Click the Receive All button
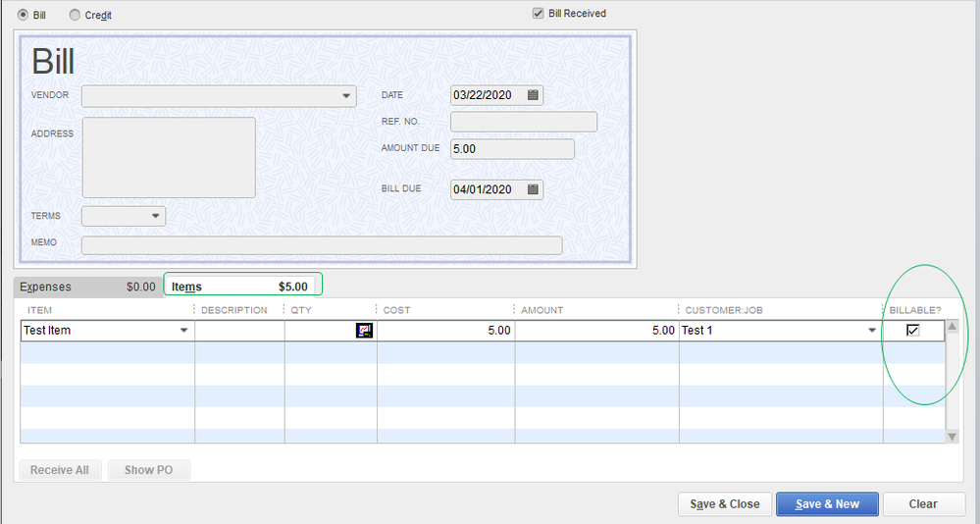Image resolution: width=980 pixels, height=524 pixels. (60, 470)
